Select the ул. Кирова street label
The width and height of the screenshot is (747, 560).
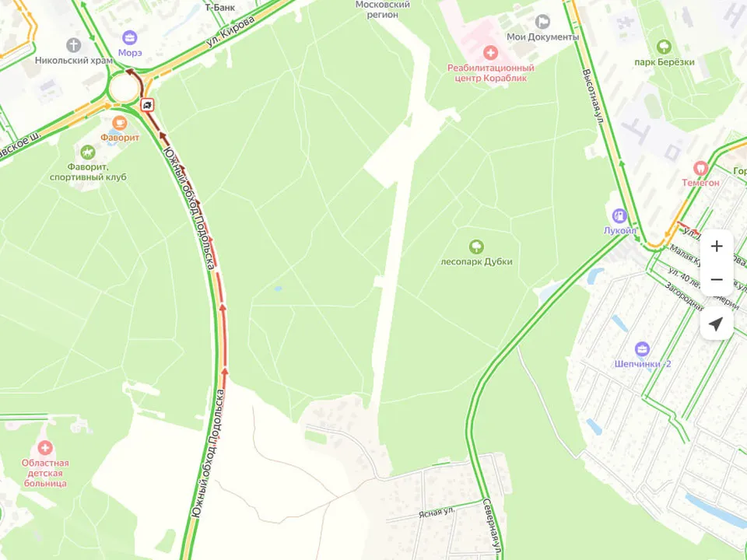point(230,31)
